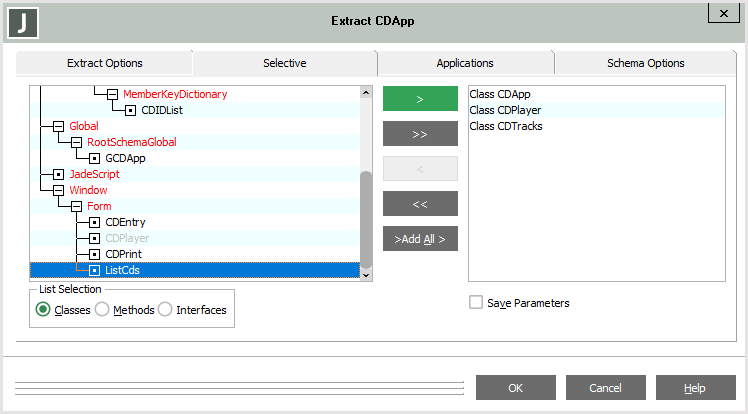Click the double left arrow remove-all button
This screenshot has height=414, width=748.
point(420,203)
